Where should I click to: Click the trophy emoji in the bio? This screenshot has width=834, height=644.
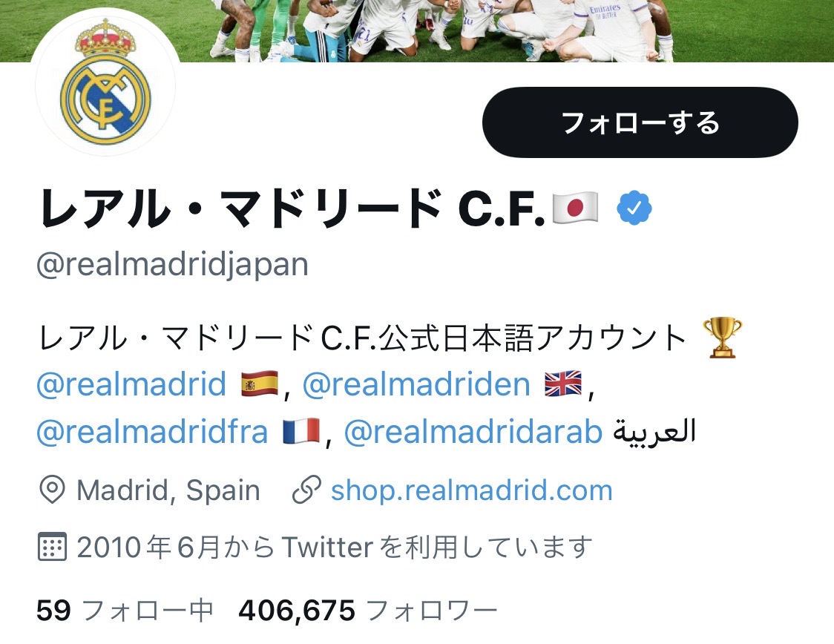pos(722,338)
